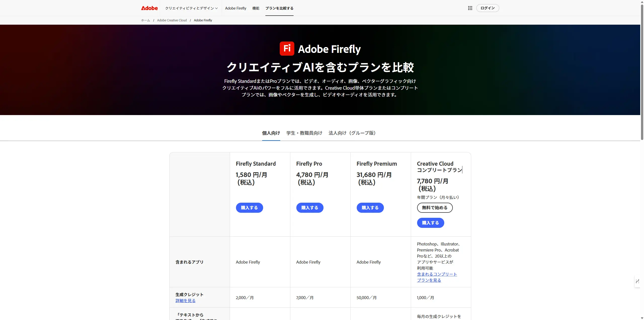Screen dimensions: 644x320
Task: Click the scrollbar up arrow
Action: point(642,2)
